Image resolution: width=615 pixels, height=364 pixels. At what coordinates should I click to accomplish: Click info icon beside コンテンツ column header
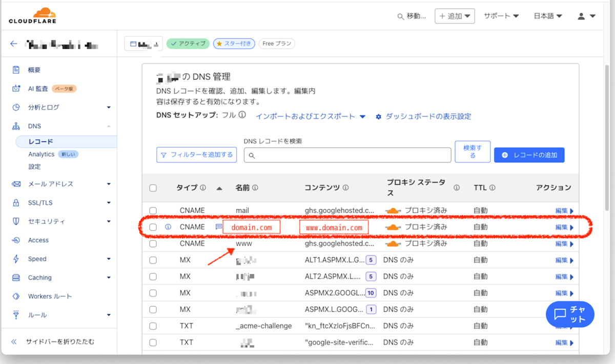click(345, 188)
